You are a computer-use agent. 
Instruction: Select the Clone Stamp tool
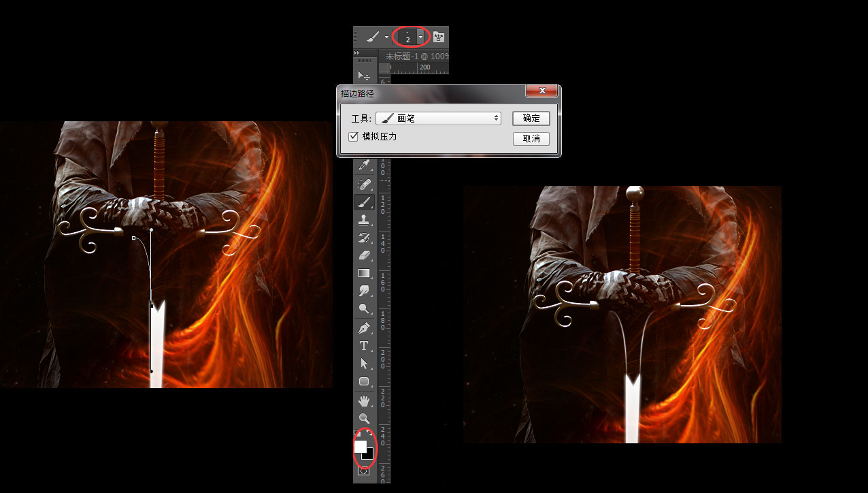tap(364, 220)
